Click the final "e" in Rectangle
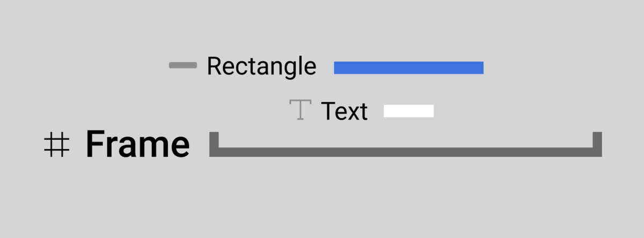644x238 pixels. (310, 68)
